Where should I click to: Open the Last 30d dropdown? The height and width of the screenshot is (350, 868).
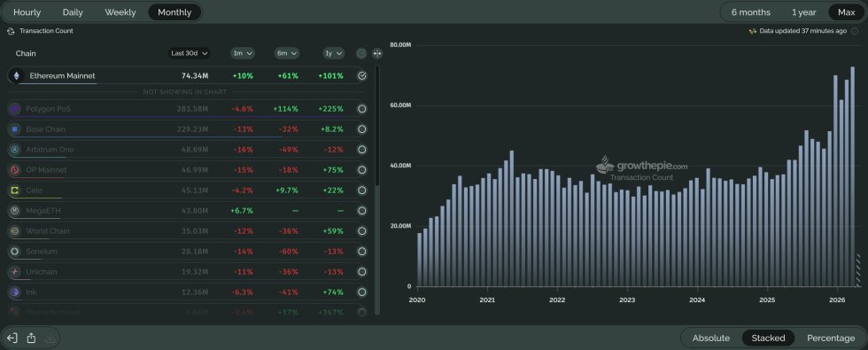[x=190, y=53]
